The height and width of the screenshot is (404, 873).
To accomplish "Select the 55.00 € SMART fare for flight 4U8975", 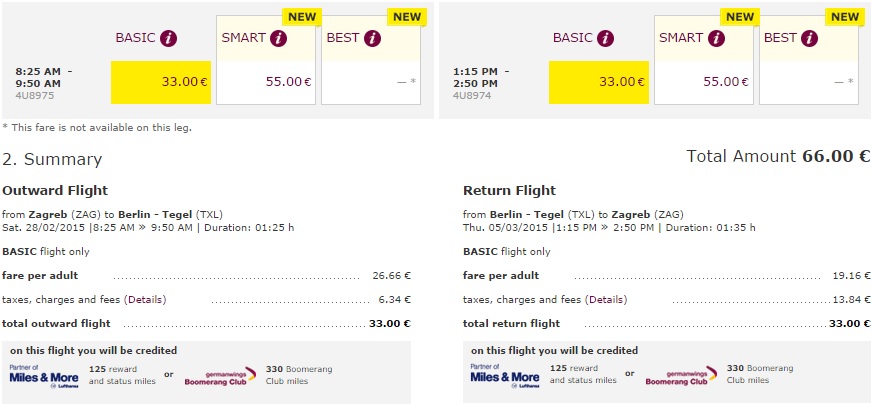I will [265, 82].
